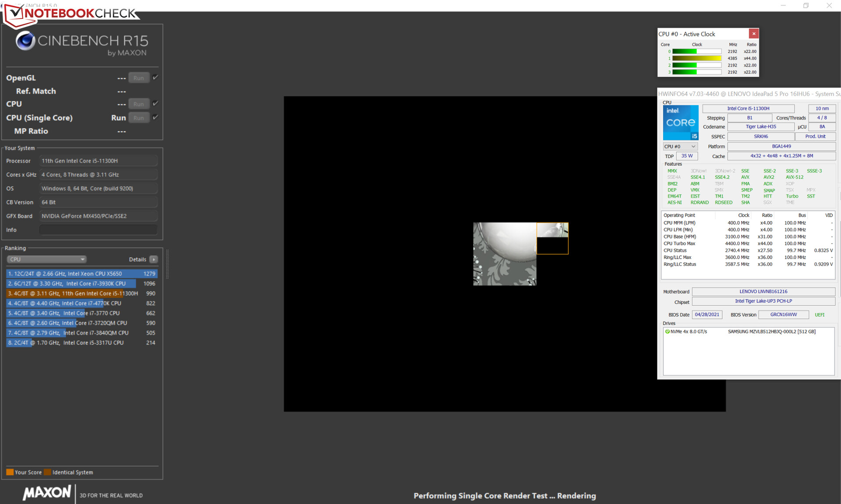
Task: Toggle the OpenGL test checkbox
Action: coord(155,78)
